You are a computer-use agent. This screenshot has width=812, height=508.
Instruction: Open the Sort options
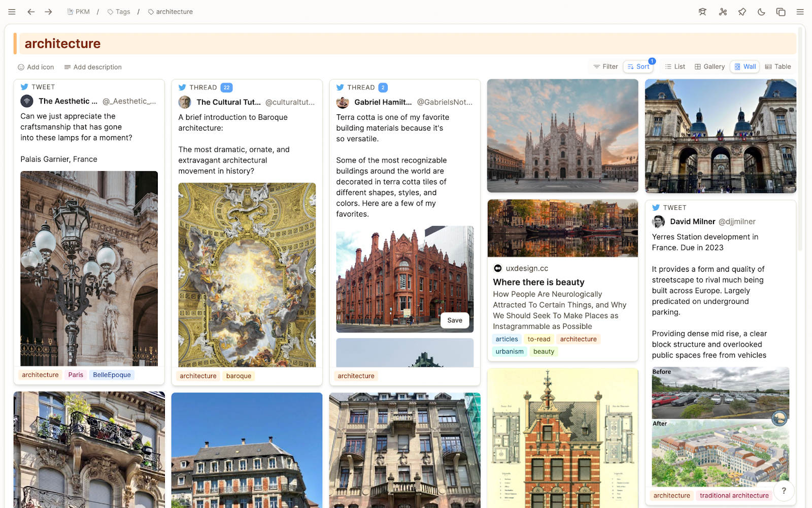pos(638,67)
